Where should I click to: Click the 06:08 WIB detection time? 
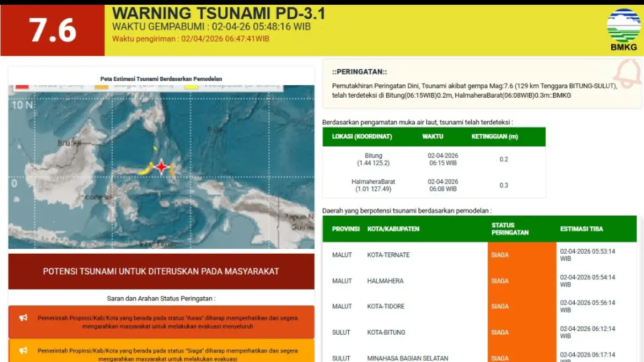[443, 189]
